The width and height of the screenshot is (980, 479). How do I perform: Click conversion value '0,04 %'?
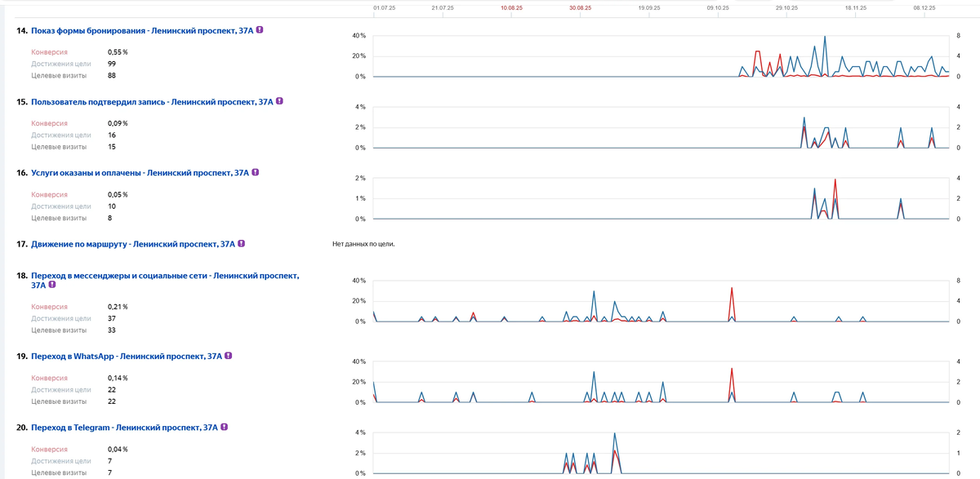118,449
